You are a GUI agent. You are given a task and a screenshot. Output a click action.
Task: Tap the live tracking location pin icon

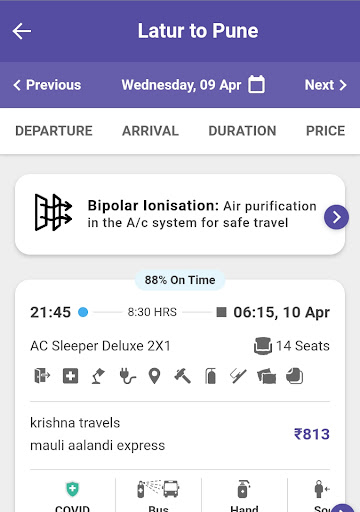[x=154, y=376]
